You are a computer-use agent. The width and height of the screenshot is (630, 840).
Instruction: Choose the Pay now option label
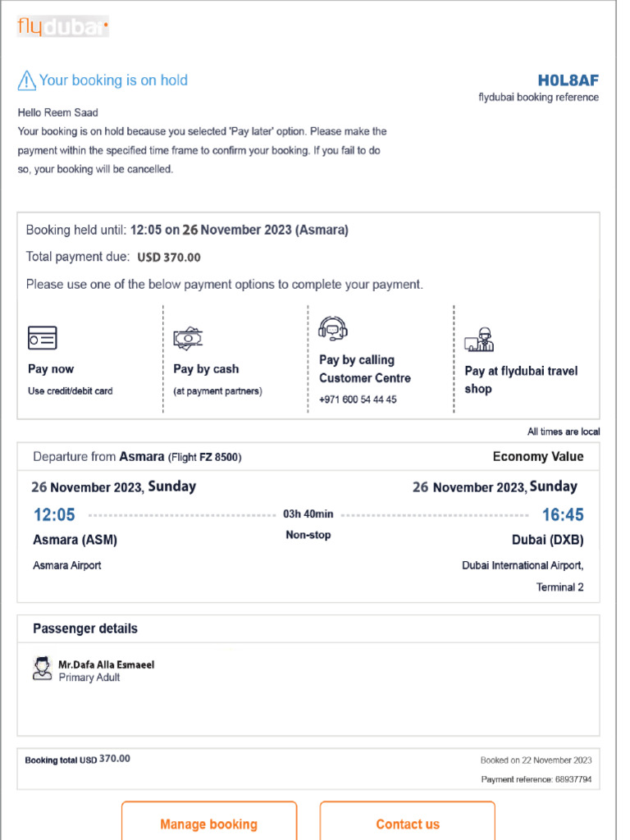51,369
